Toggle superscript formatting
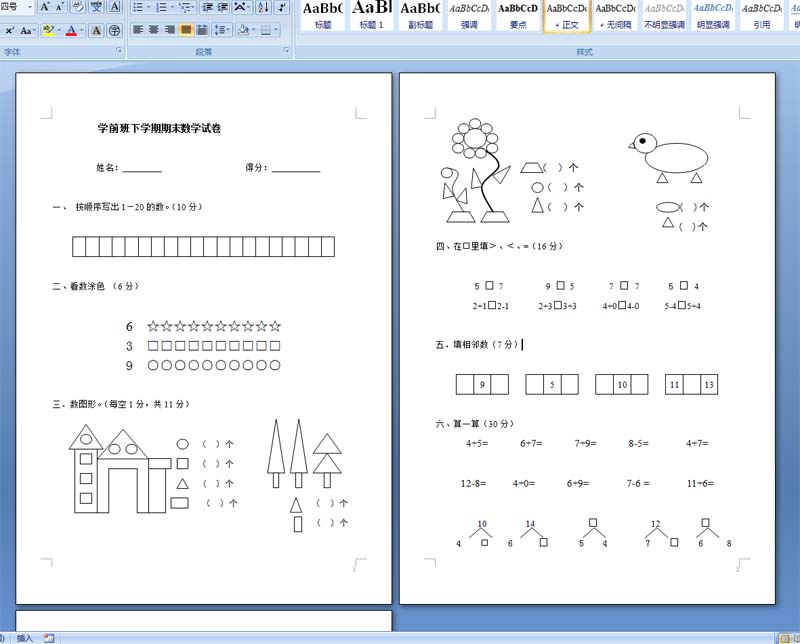The image size is (800, 644). [10, 31]
